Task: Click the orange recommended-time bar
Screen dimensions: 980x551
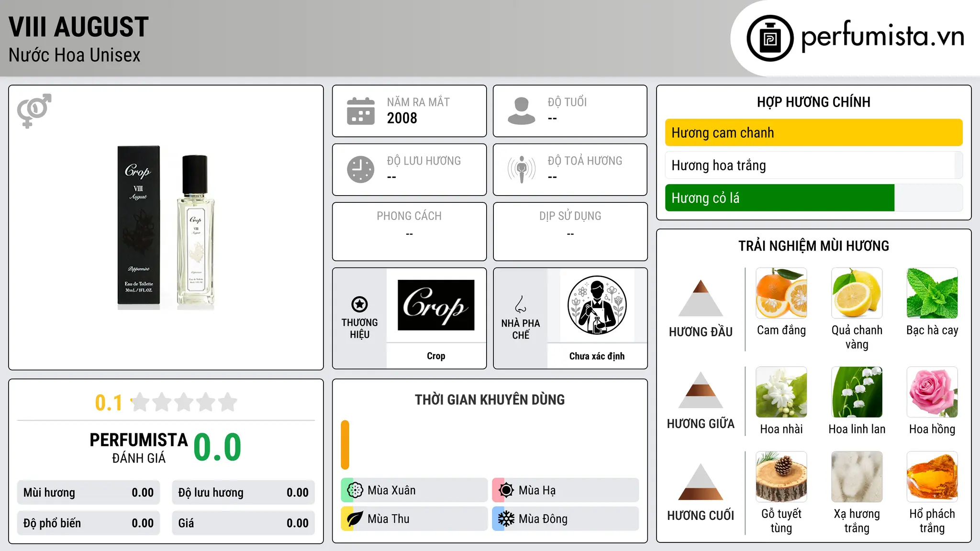Action: coord(345,445)
